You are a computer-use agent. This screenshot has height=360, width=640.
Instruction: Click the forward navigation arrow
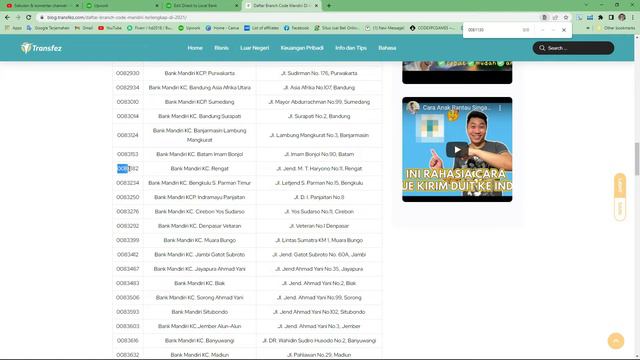tap(18, 18)
